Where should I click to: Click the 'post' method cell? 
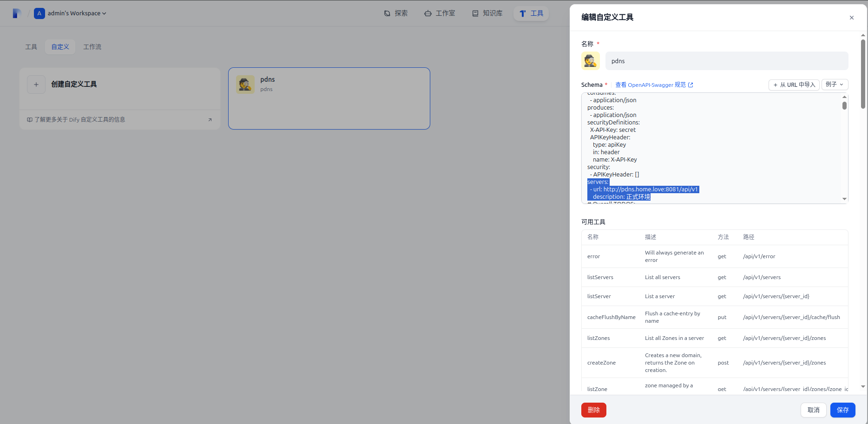click(723, 363)
